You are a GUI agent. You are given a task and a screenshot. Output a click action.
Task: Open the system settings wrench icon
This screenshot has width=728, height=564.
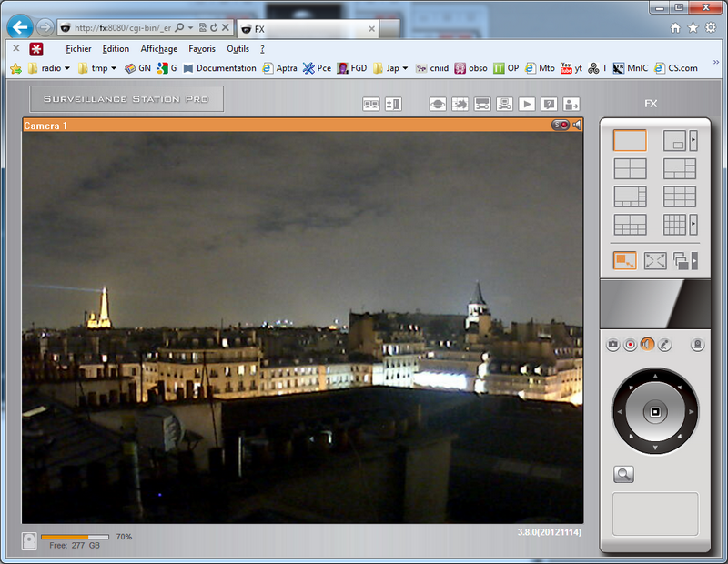pyautogui.click(x=504, y=104)
